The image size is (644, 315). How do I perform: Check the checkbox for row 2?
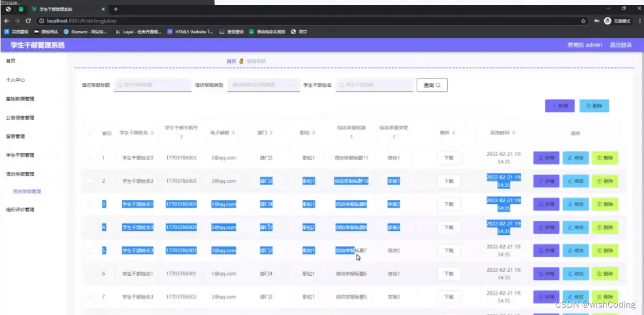click(90, 181)
